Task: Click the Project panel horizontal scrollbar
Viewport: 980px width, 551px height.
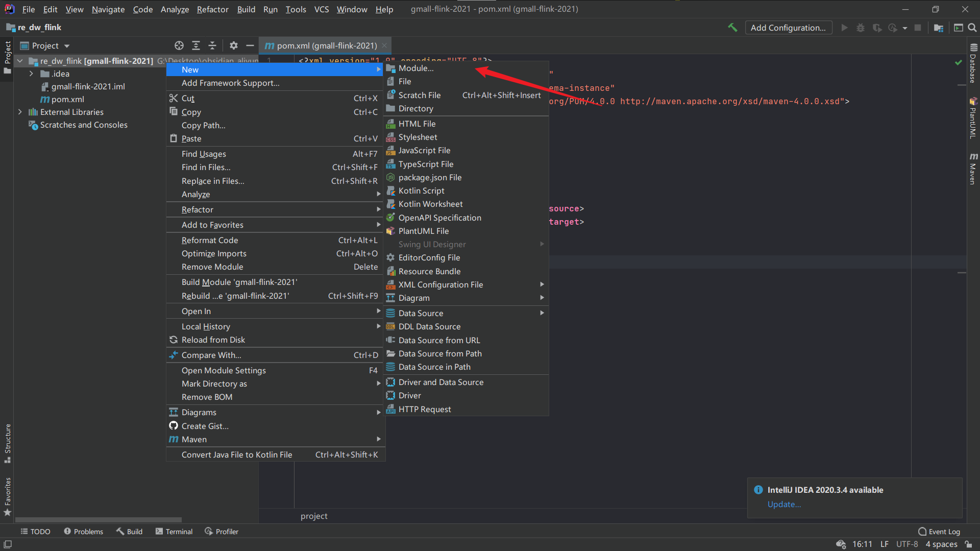Action: (x=99, y=520)
